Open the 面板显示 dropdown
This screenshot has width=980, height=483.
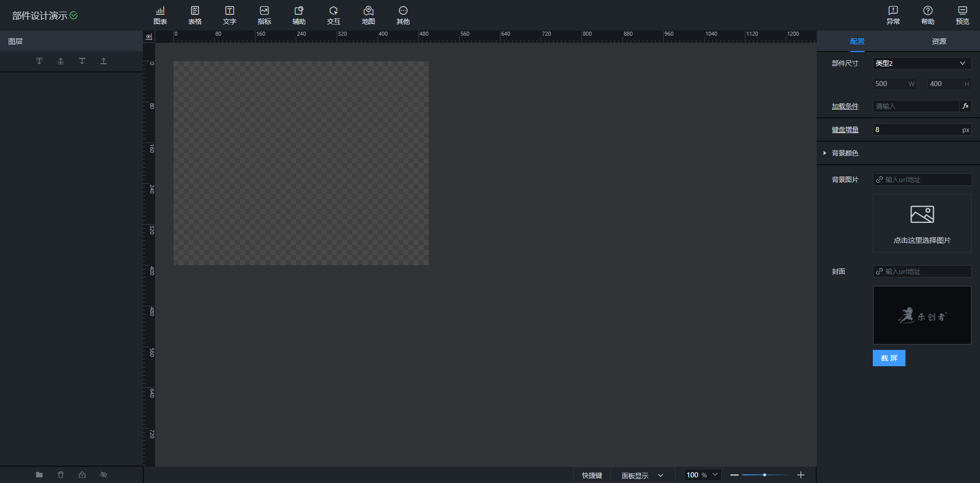point(642,475)
